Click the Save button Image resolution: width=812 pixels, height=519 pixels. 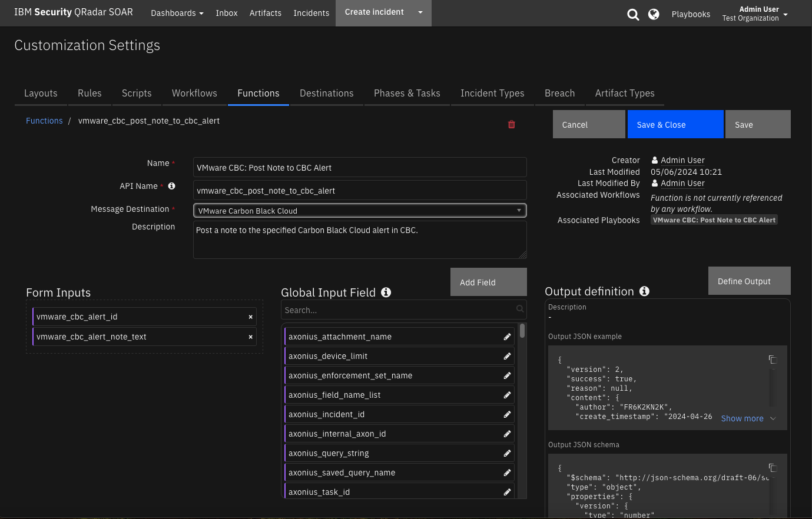click(758, 124)
